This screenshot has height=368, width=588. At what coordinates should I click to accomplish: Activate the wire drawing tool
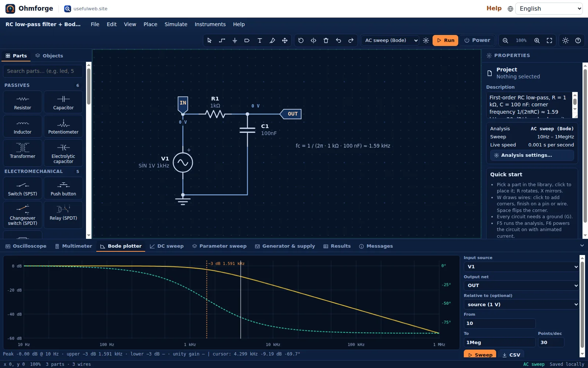[x=222, y=40]
